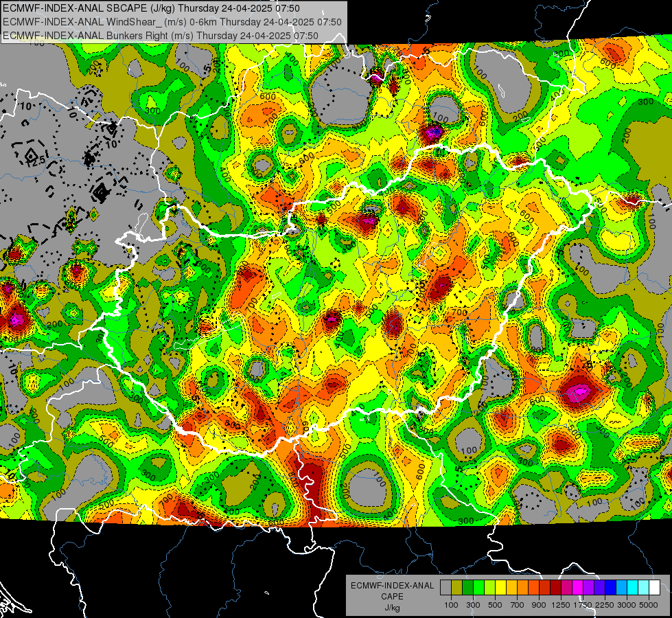Screen dimensions: 672x618
Task: Select the olive legend swatch
Action: coord(457,587)
